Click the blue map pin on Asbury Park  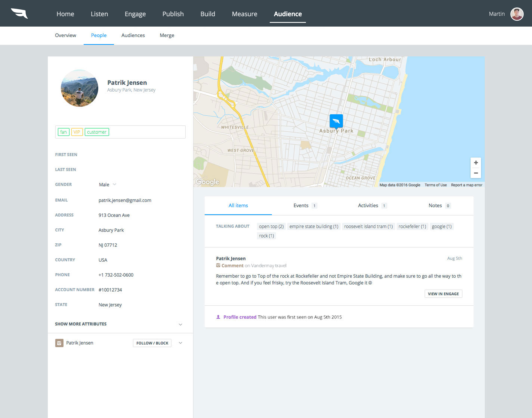pyautogui.click(x=336, y=121)
